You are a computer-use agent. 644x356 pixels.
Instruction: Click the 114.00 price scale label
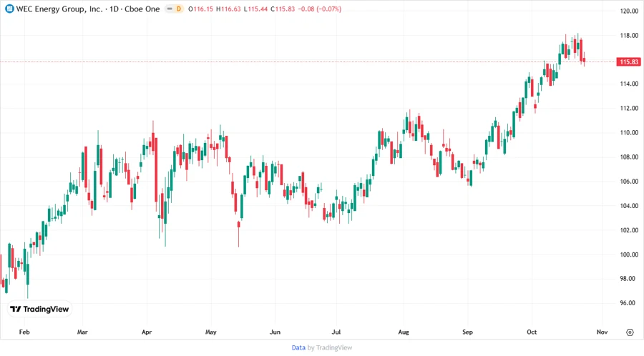[629, 84]
